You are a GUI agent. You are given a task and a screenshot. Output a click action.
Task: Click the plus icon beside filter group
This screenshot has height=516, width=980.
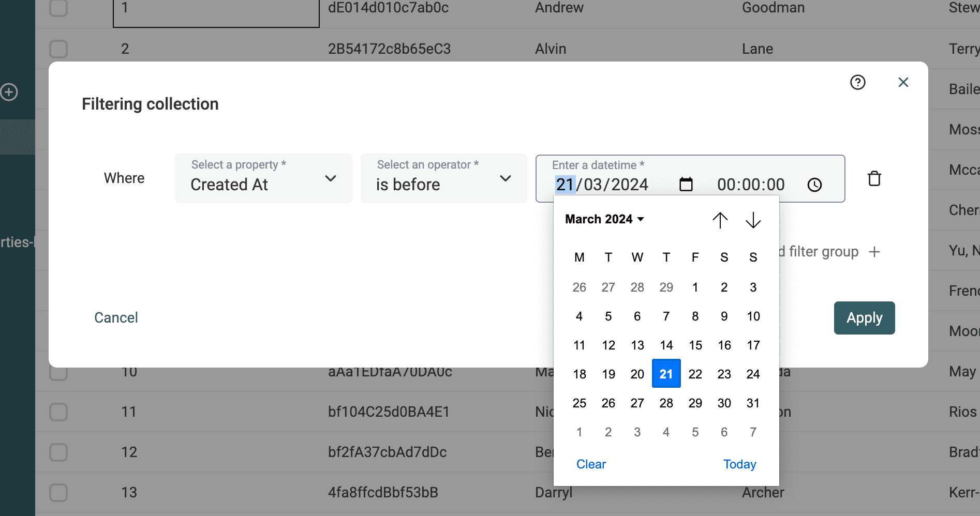tap(874, 252)
